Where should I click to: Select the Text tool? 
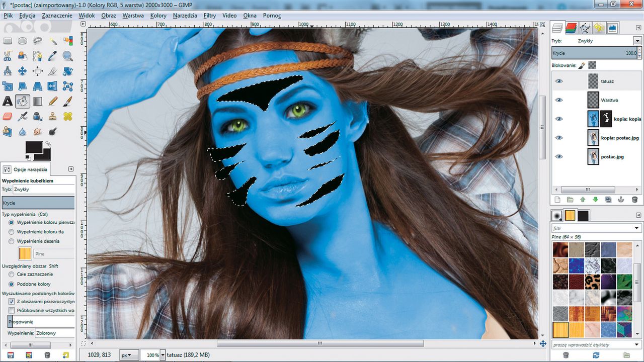[8, 102]
